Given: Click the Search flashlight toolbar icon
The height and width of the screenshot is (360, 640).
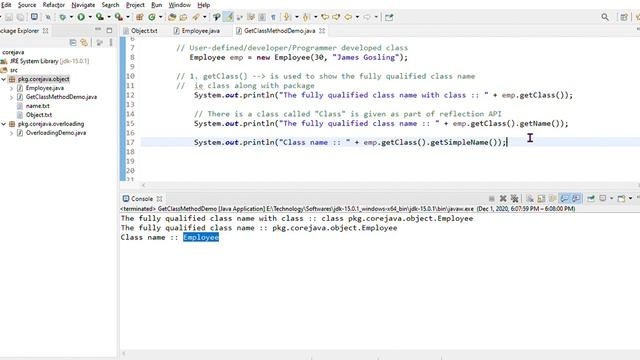Looking at the screenshot, I should 196,17.
